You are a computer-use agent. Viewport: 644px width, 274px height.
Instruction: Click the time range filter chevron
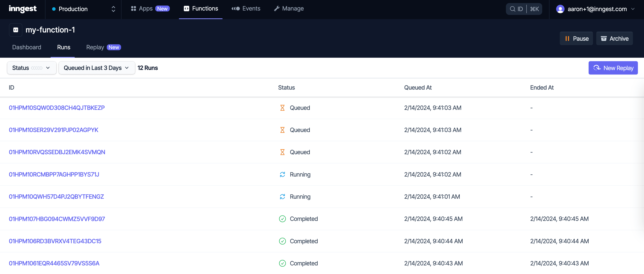coord(127,68)
